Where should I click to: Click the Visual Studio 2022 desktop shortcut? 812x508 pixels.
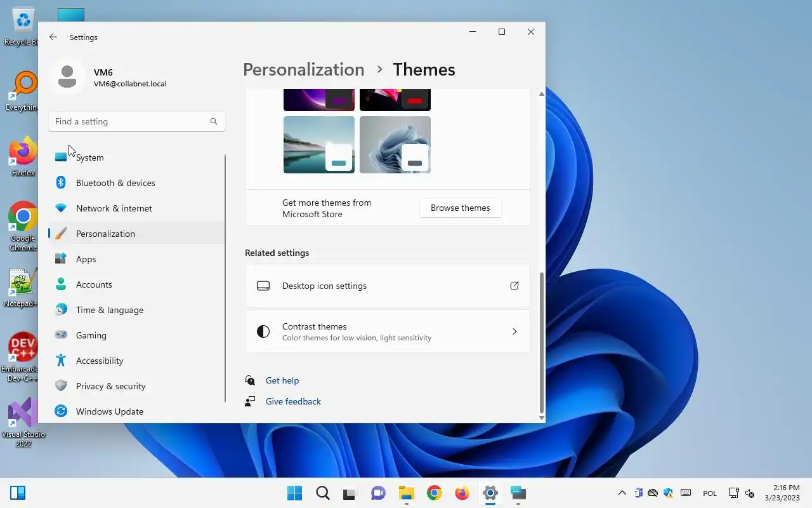tap(23, 423)
